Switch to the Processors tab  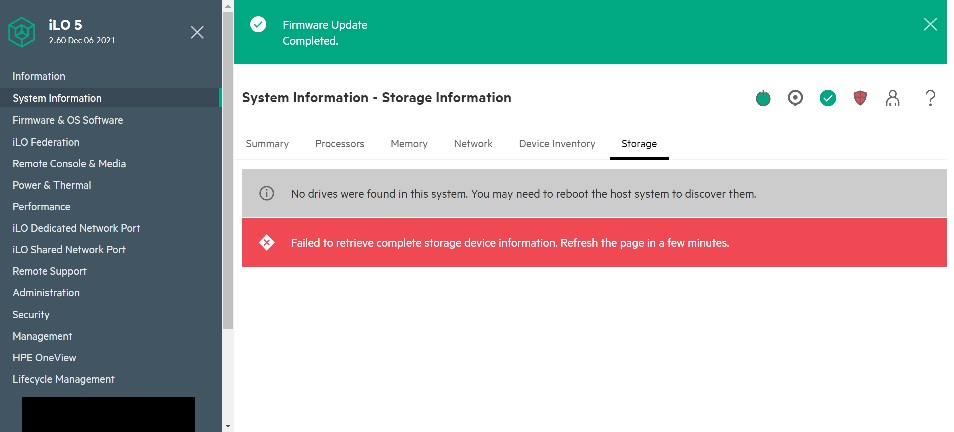339,144
